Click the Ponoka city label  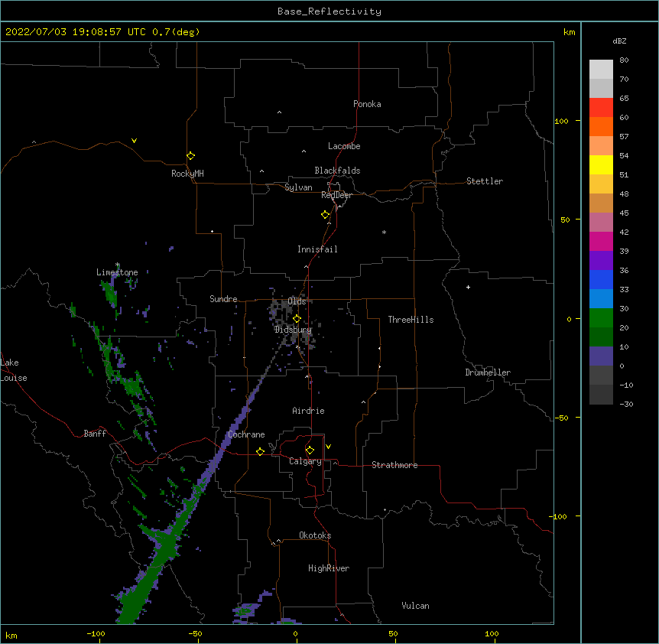(x=367, y=104)
